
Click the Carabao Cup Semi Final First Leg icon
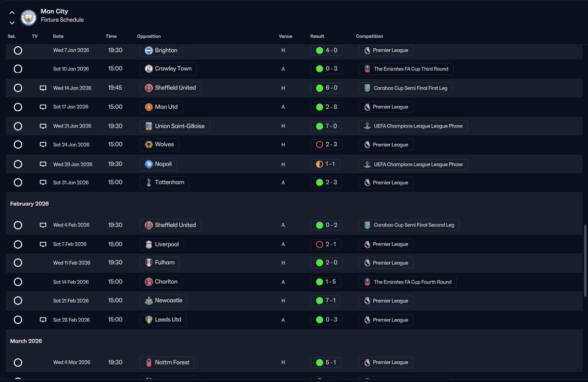[367, 88]
